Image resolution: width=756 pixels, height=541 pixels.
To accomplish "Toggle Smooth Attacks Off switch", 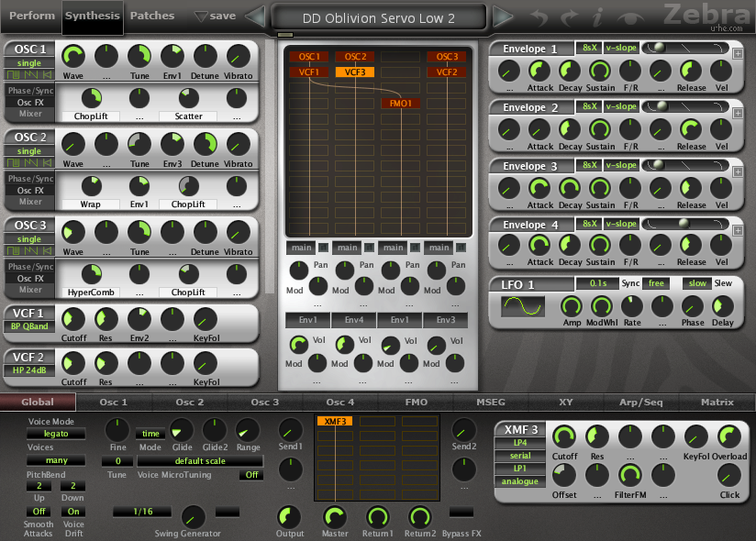I will click(x=39, y=511).
